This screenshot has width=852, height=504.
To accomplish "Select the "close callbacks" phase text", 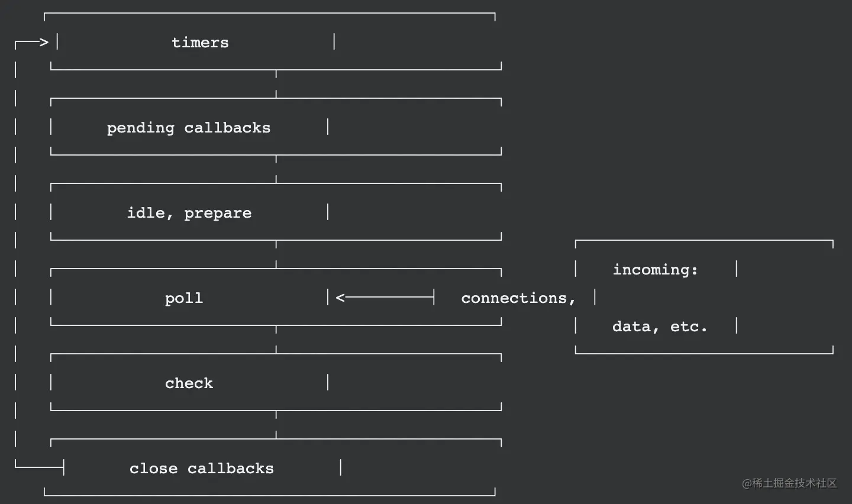I will [201, 469].
